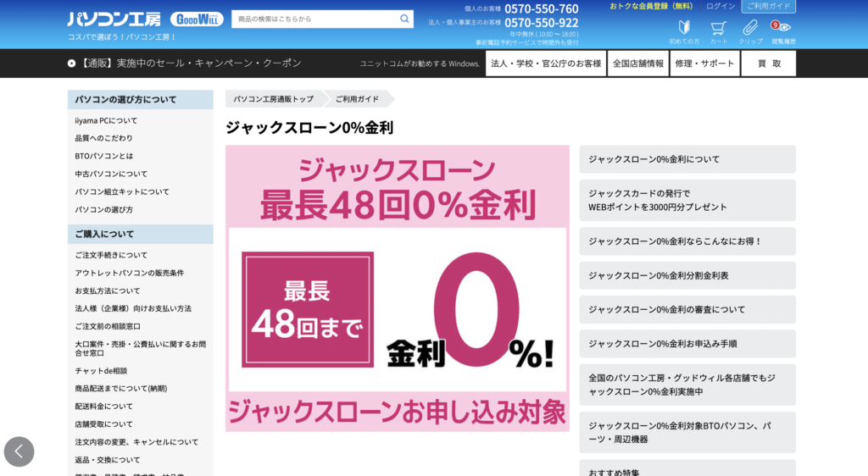Jump to ジャックスローン0%金利お申込み手順

[687, 344]
